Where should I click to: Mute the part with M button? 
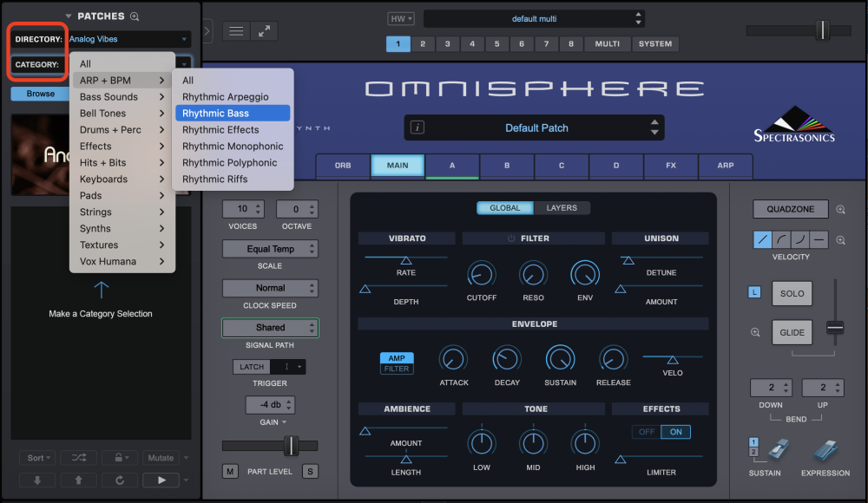coord(230,472)
